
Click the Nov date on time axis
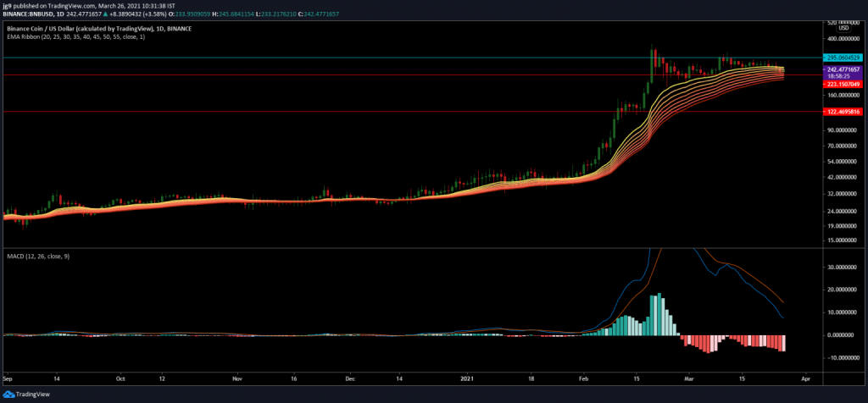(x=237, y=380)
